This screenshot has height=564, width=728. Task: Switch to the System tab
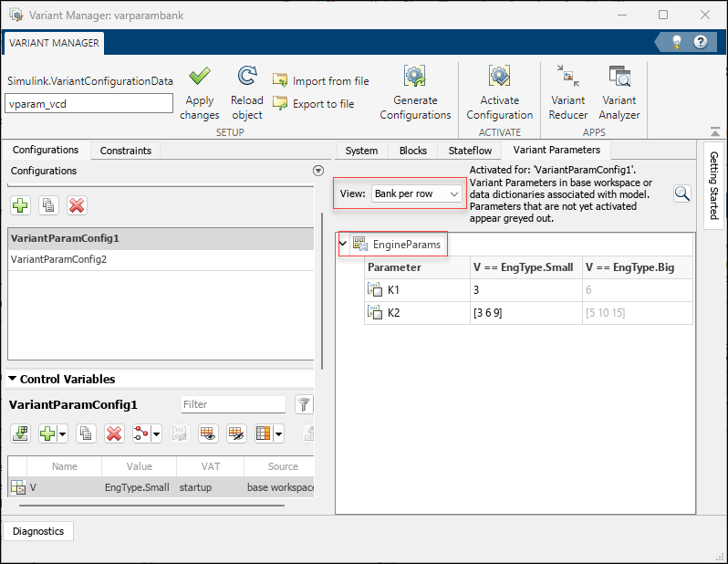tap(361, 151)
